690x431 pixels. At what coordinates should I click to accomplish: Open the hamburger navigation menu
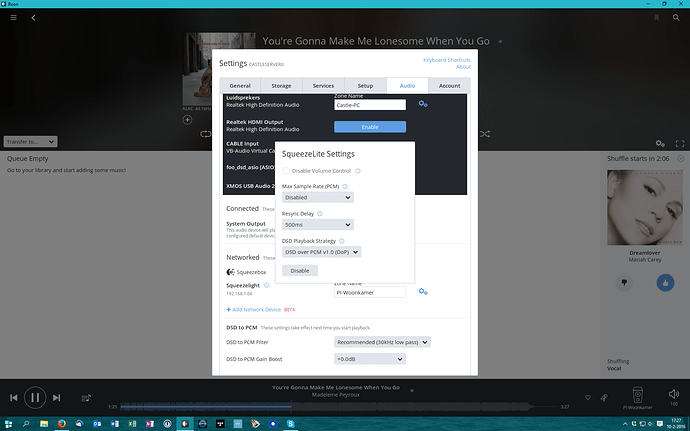click(14, 18)
